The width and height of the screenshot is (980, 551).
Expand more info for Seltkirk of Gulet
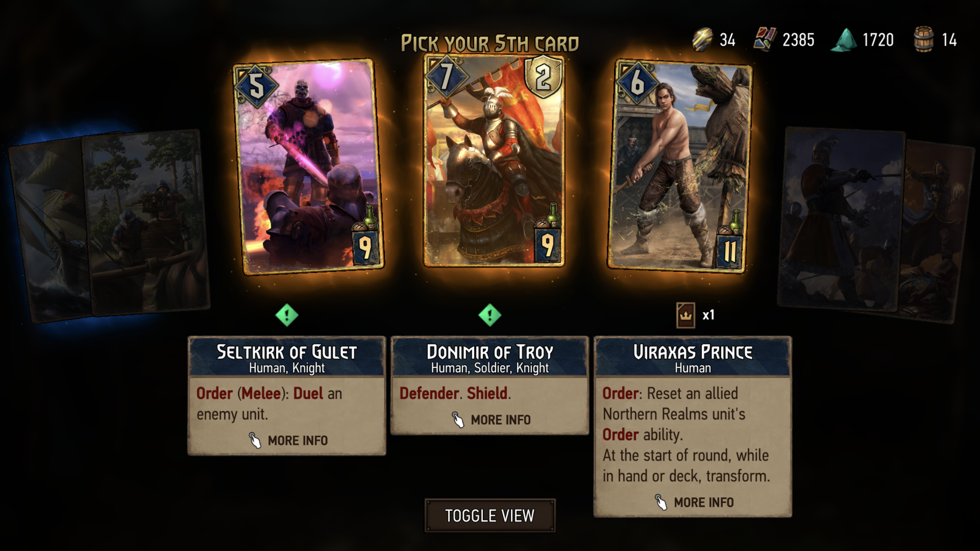[288, 441]
